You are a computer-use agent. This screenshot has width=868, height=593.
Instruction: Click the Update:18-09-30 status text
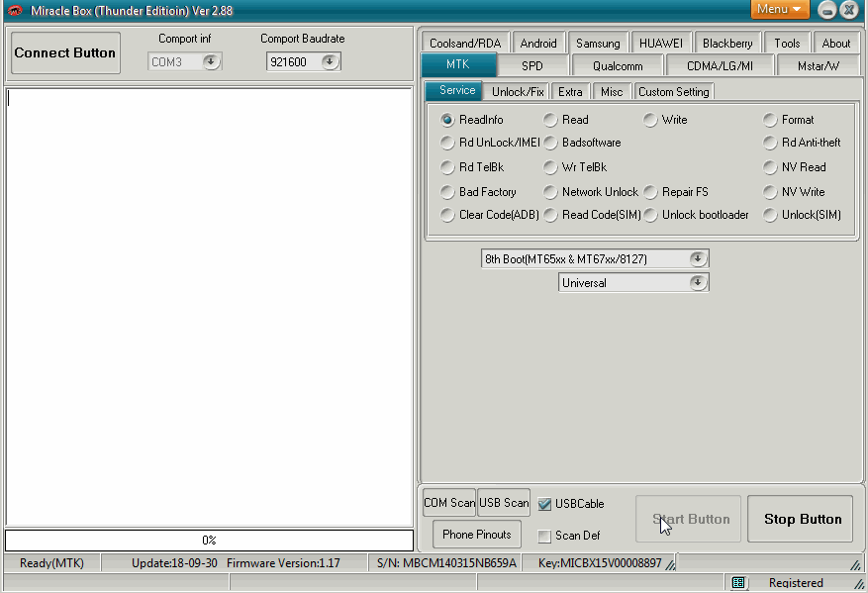(x=174, y=563)
